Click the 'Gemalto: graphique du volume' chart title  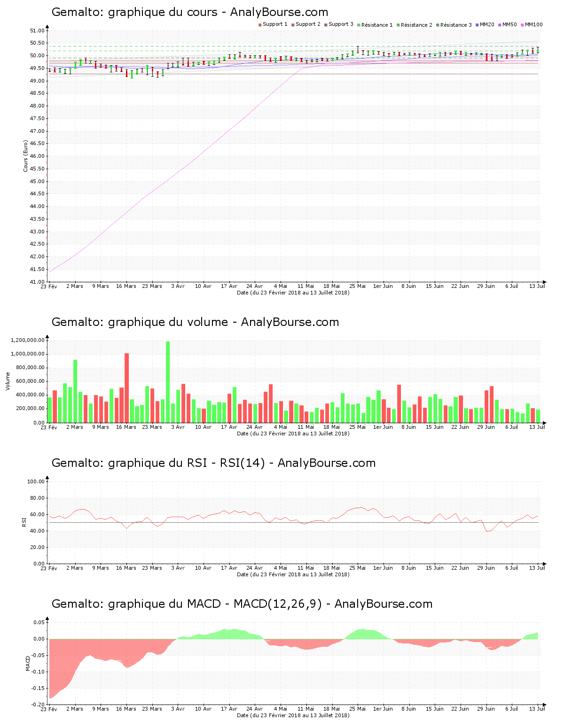tap(196, 322)
